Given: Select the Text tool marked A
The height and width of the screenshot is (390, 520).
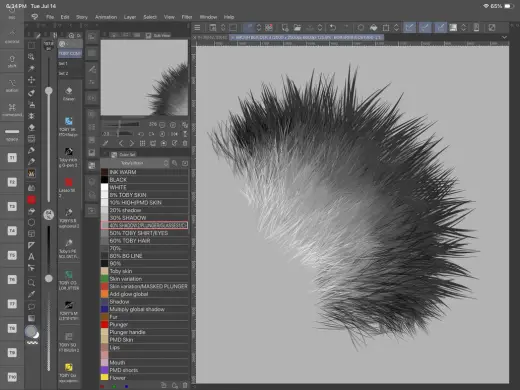Looking at the screenshot, I should [x=31, y=257].
